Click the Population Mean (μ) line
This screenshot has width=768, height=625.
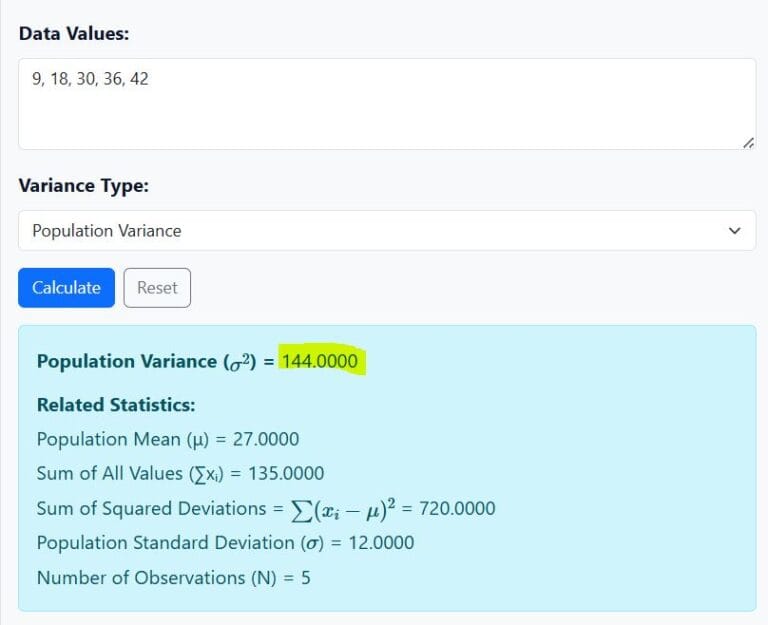tap(167, 439)
